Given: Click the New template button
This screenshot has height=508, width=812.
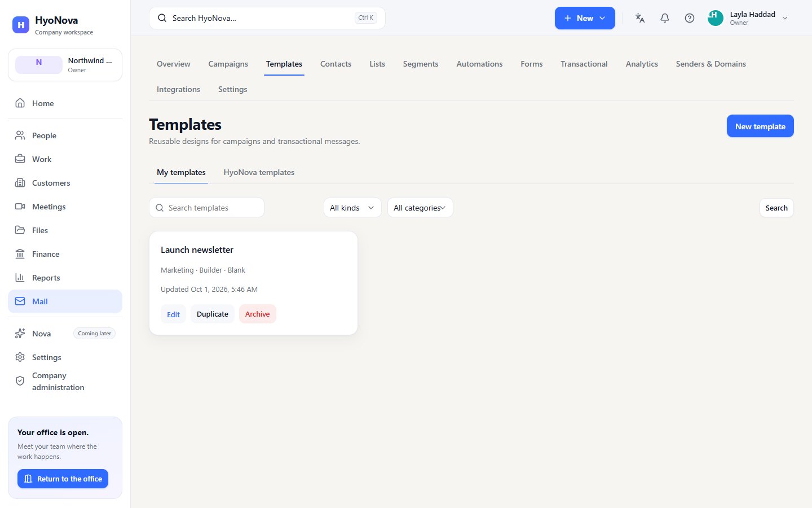Looking at the screenshot, I should pos(760,126).
